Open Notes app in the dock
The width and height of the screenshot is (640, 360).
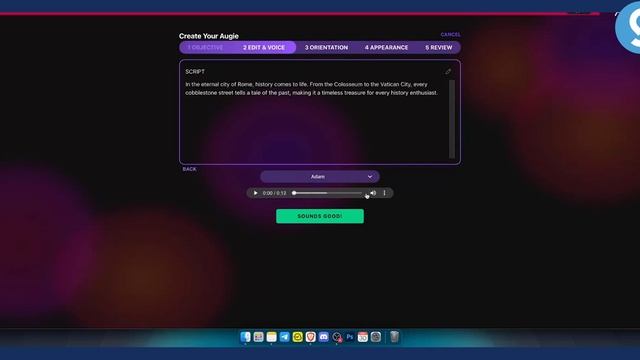tap(271, 337)
